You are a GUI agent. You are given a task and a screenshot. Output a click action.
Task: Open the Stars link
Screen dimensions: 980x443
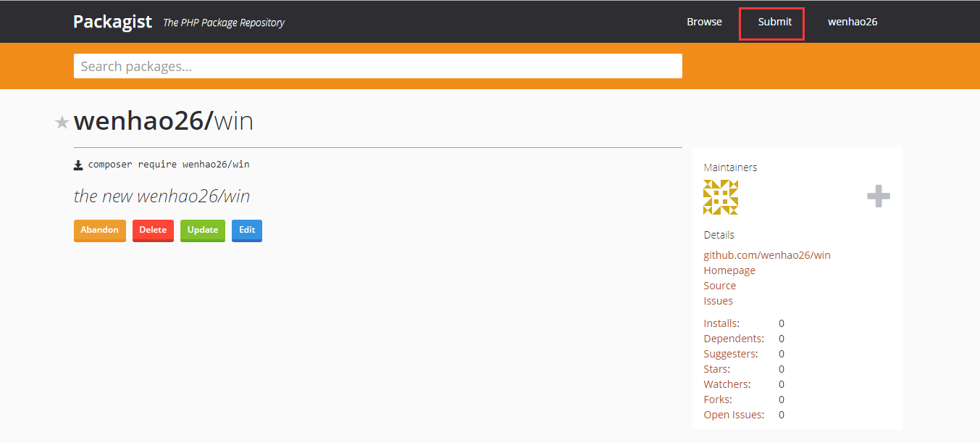click(716, 369)
